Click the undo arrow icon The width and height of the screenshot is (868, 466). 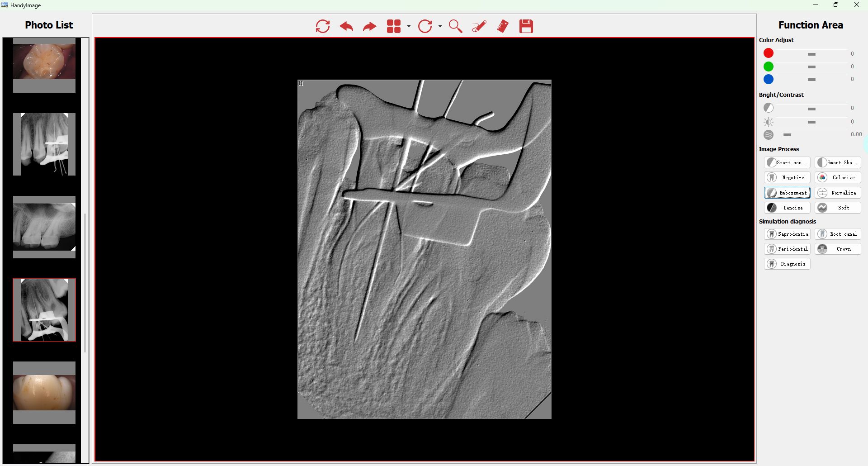346,27
